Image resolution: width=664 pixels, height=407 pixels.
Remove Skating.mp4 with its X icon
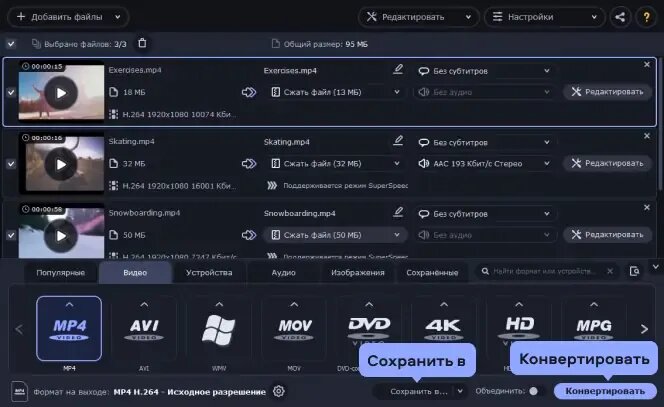coord(647,136)
